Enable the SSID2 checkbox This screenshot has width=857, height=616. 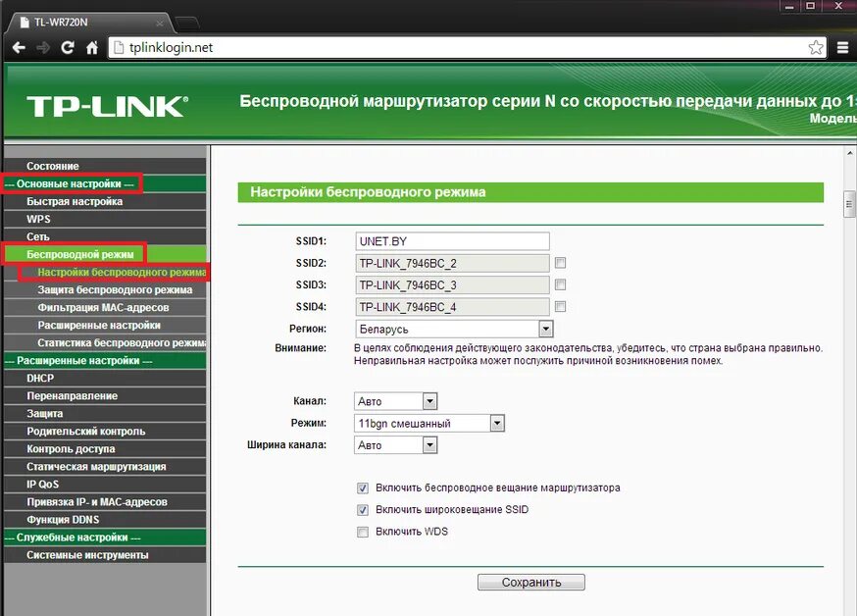point(560,263)
